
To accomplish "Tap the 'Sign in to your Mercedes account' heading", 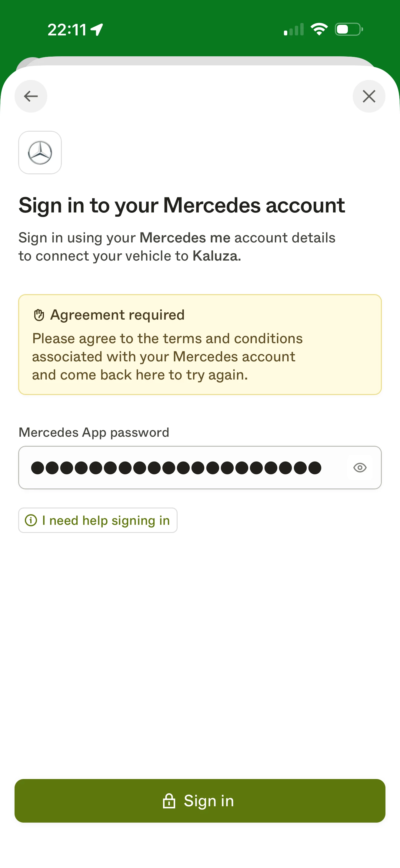I will tap(182, 205).
